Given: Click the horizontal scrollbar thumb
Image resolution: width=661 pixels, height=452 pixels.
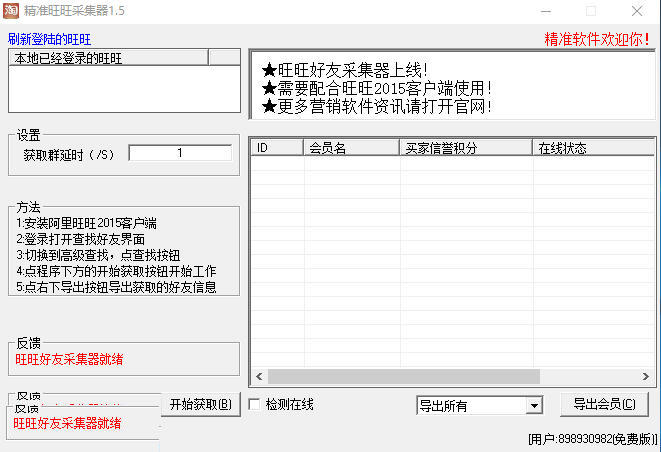Looking at the screenshot, I should (404, 377).
